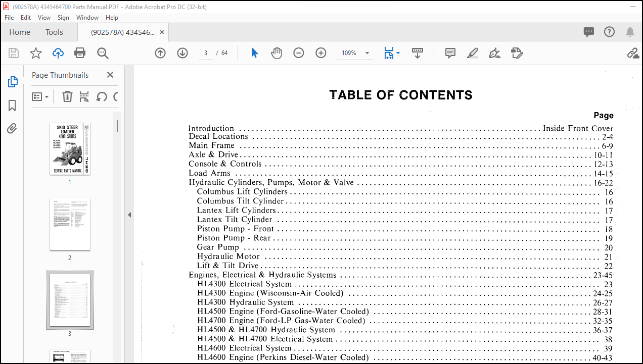Add a comment sticky note
This screenshot has height=364, width=643.
coord(450,53)
